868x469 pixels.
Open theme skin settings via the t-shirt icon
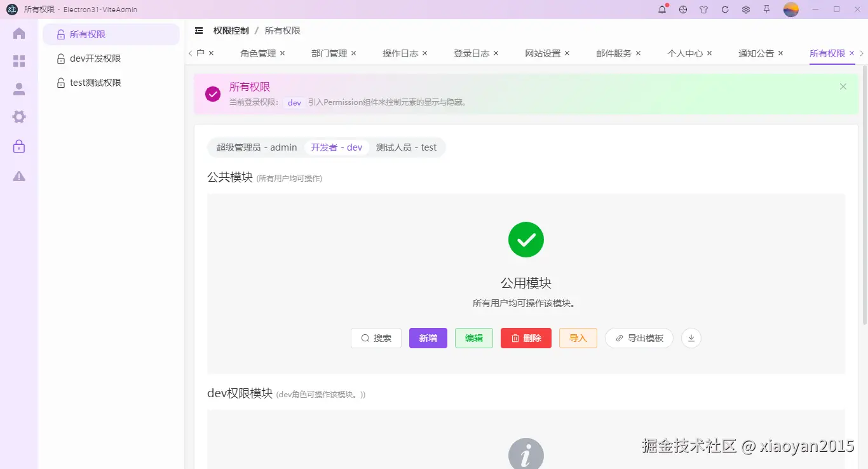pyautogui.click(x=703, y=10)
